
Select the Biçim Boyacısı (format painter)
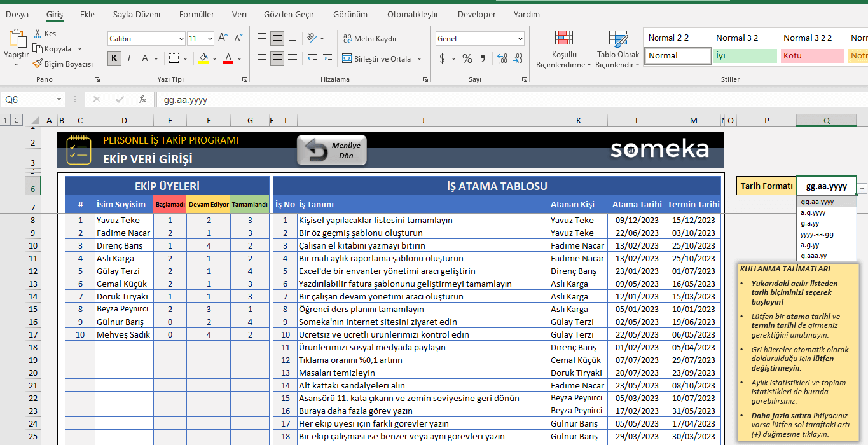[x=62, y=63]
